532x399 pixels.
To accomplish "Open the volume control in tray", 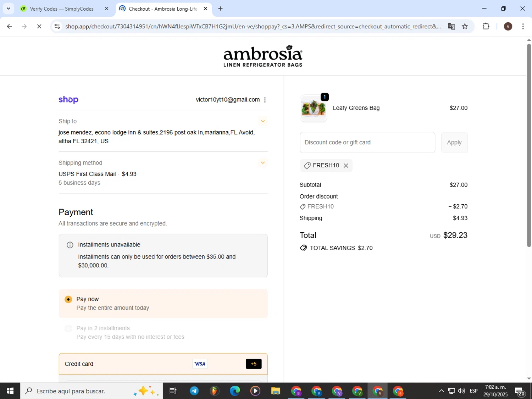I will [461, 391].
